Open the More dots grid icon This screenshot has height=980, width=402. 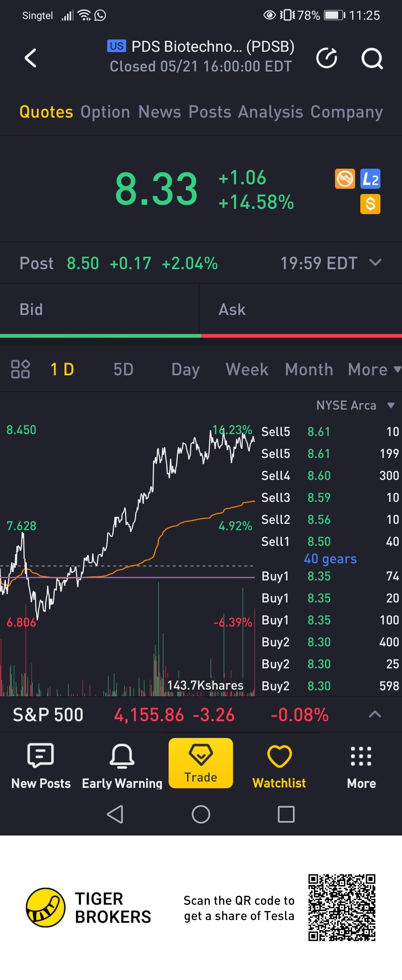click(x=361, y=756)
